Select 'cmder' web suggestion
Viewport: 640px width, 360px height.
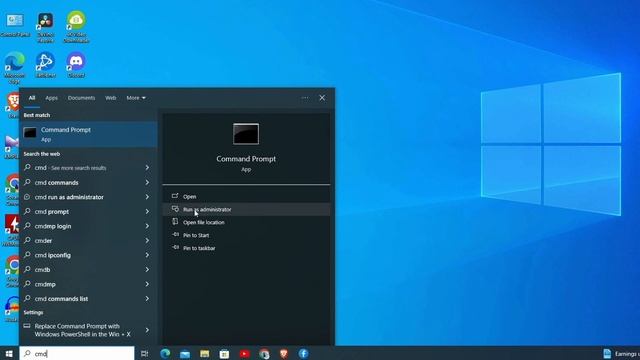(88, 241)
